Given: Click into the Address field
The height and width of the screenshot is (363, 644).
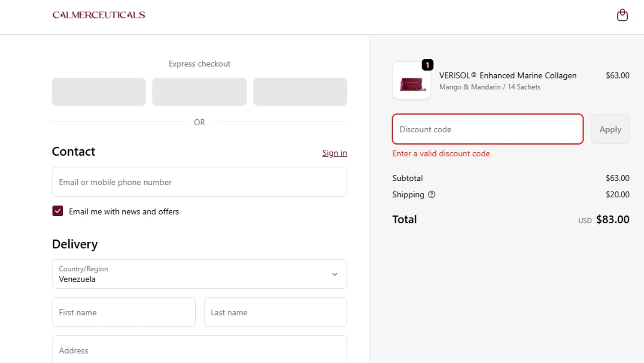Looking at the screenshot, I should [199, 350].
